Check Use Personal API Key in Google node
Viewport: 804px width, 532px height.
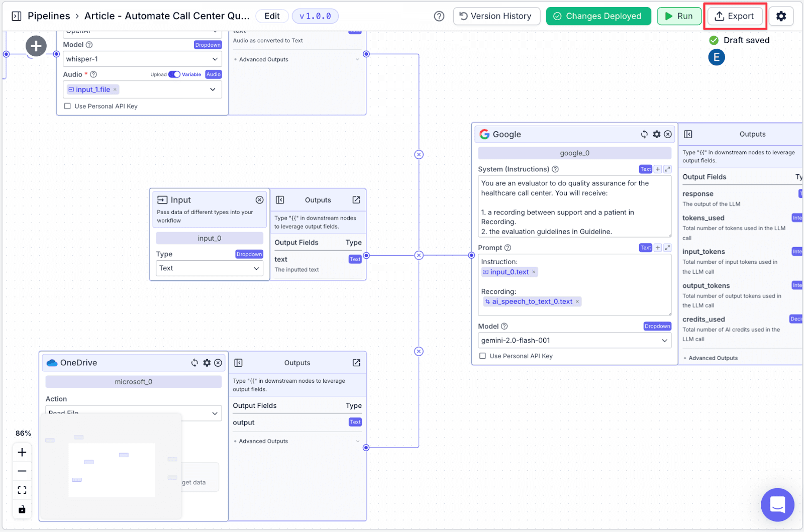[482, 356]
